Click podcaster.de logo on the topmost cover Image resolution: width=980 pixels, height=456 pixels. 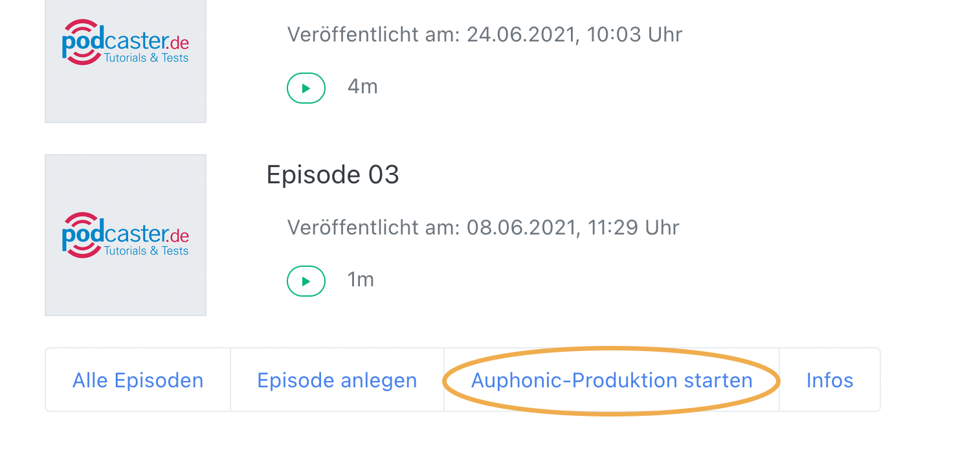(x=126, y=42)
